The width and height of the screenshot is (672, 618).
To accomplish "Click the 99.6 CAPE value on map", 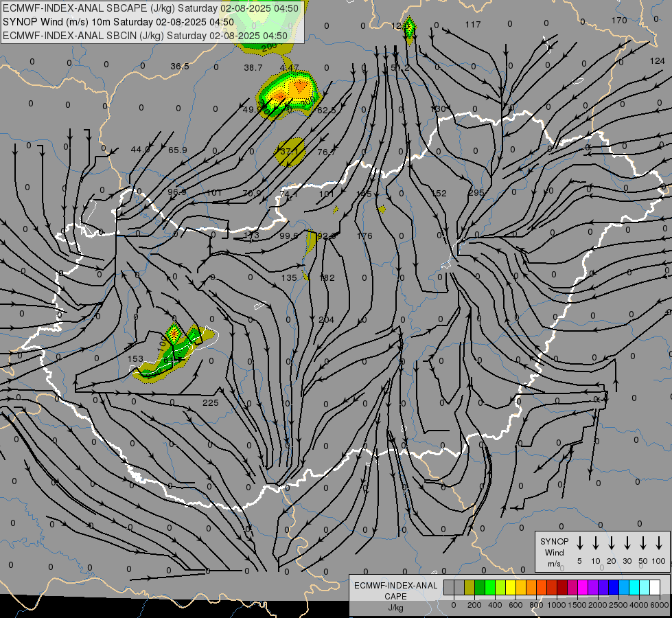I will 288,236.
